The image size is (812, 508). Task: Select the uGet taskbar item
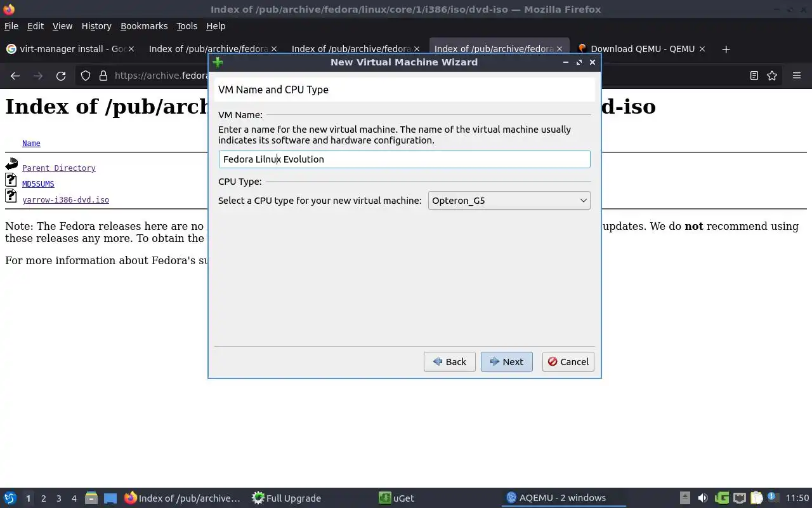[x=396, y=498]
